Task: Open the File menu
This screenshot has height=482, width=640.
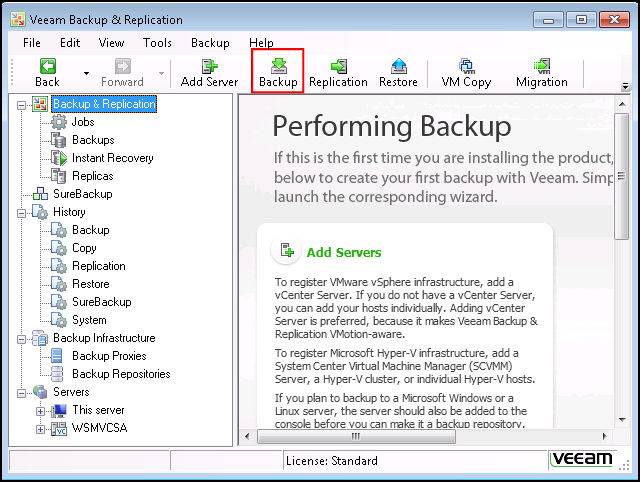Action: click(x=32, y=43)
